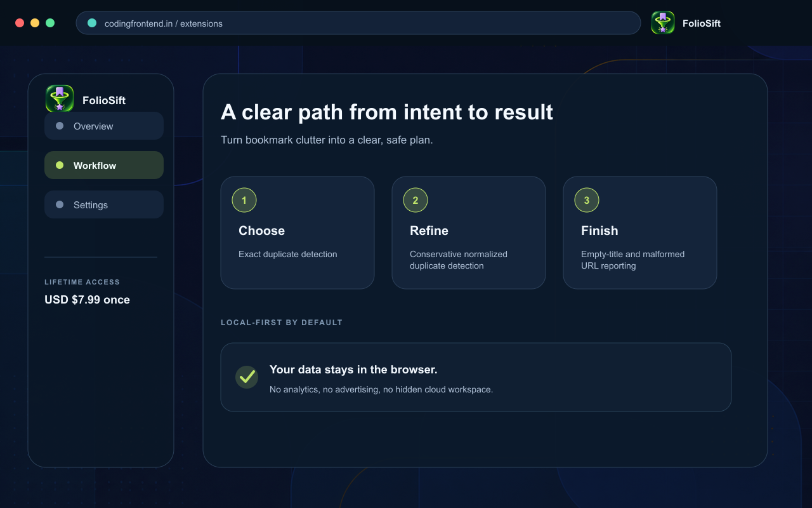This screenshot has height=508, width=812.
Task: Click the 'LOCAL-FIRST BY DEFAULT' label
Action: [x=282, y=323]
